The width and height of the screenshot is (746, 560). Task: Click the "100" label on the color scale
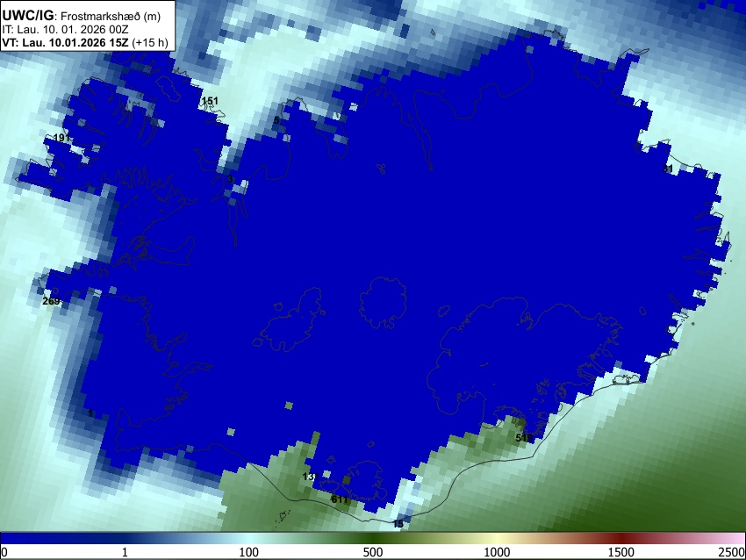249,552
